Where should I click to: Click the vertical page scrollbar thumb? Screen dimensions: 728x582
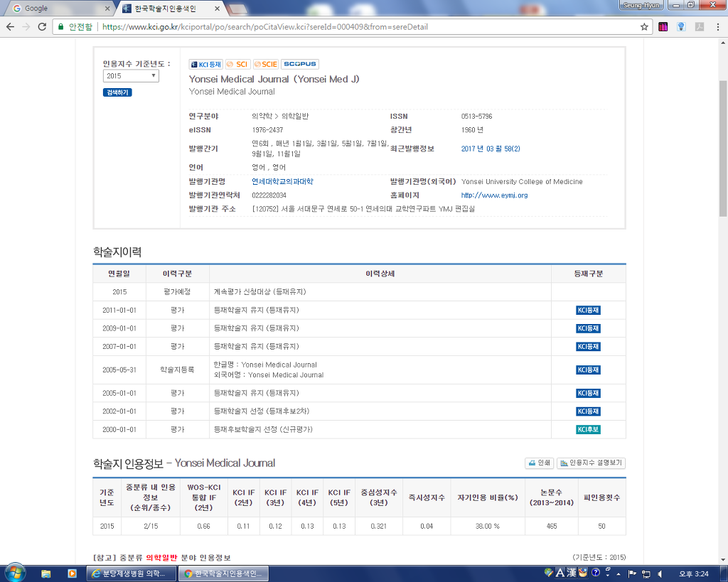[x=723, y=149]
